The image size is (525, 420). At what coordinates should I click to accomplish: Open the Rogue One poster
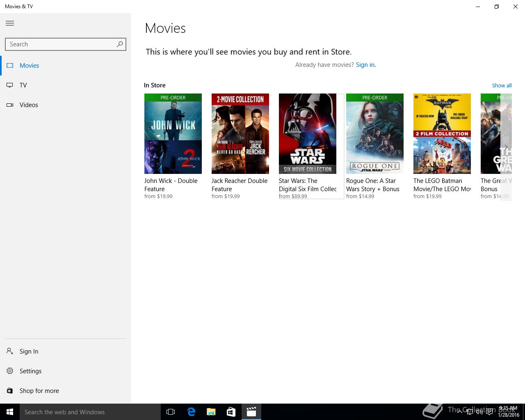pos(375,134)
